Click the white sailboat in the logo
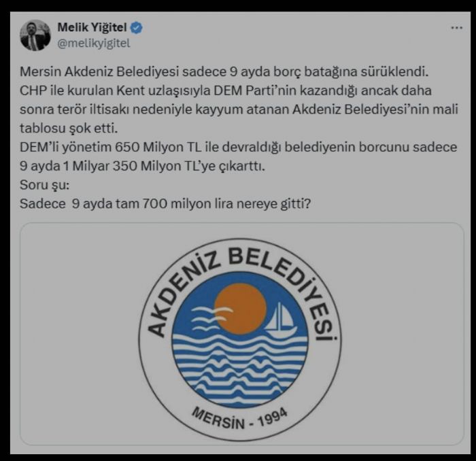Screen dimensions: 476x461 281,320
